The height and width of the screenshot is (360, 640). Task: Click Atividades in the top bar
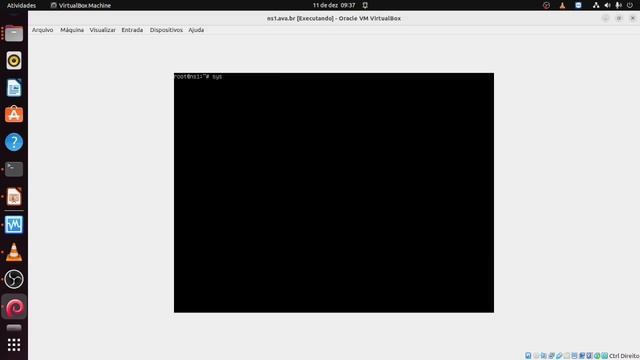tap(21, 5)
